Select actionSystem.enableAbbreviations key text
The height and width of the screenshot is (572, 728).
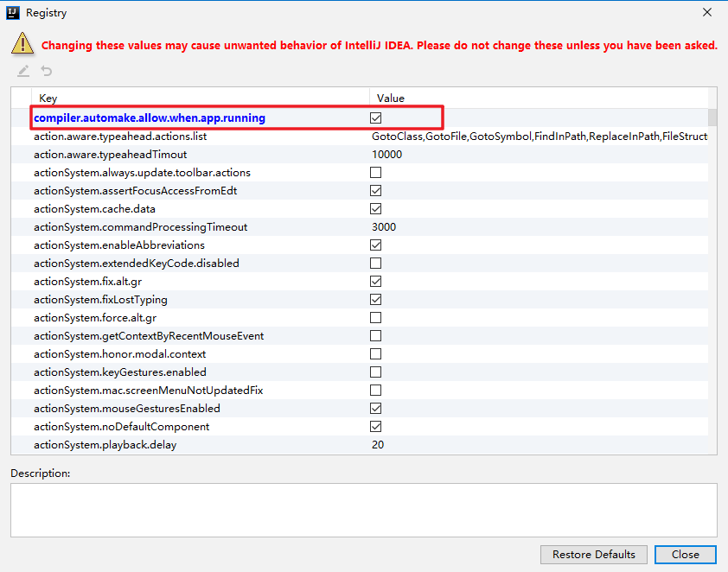coord(118,245)
